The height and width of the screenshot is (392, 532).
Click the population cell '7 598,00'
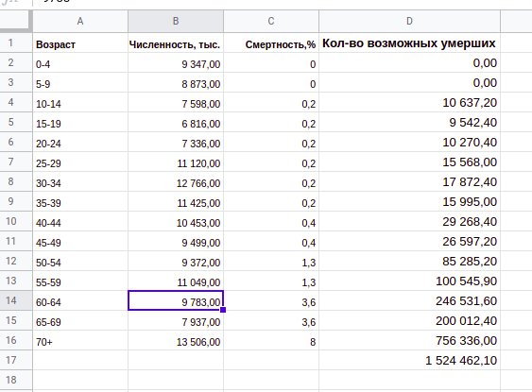coord(176,102)
